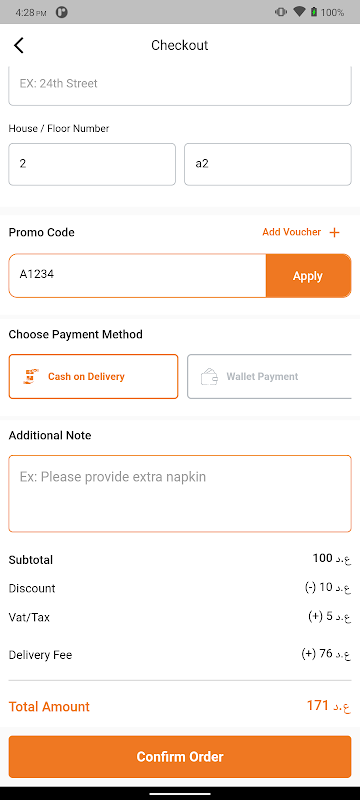Image resolution: width=360 pixels, height=800 pixels.
Task: Edit the floor number field showing a2
Action: (268, 164)
